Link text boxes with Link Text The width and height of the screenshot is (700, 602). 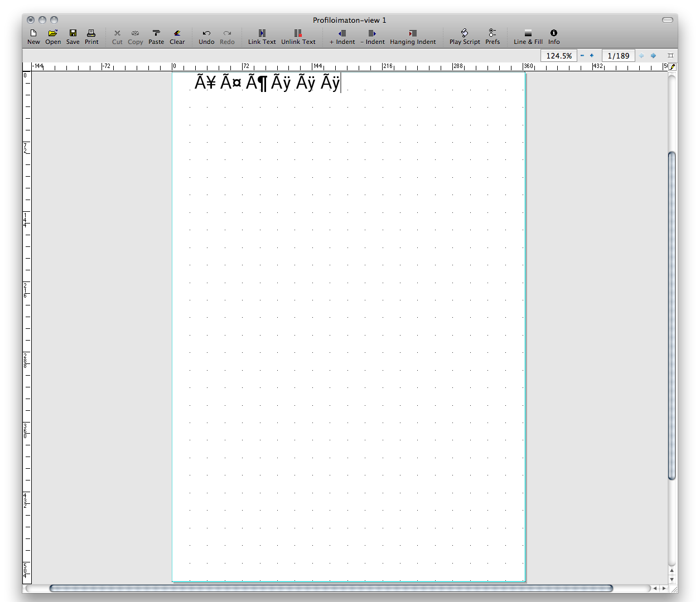click(262, 37)
